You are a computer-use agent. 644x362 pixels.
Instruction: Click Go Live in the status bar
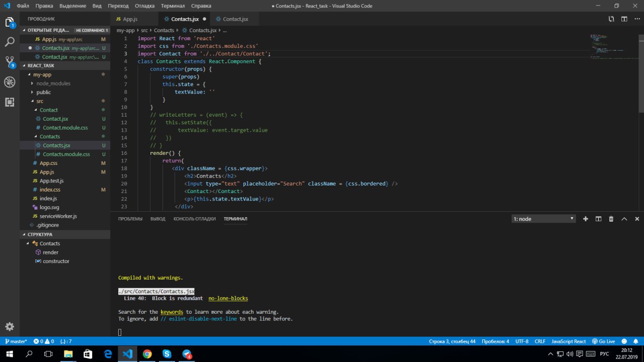click(x=603, y=341)
